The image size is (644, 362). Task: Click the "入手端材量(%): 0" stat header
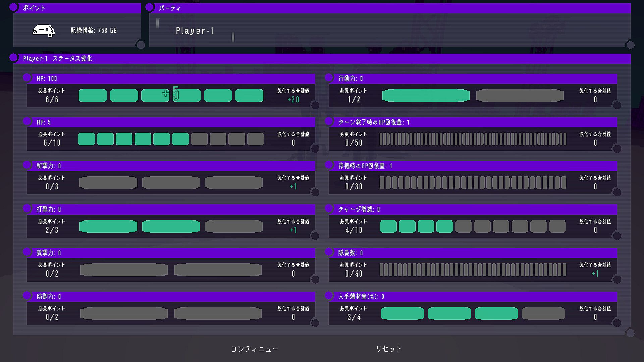coord(473,297)
